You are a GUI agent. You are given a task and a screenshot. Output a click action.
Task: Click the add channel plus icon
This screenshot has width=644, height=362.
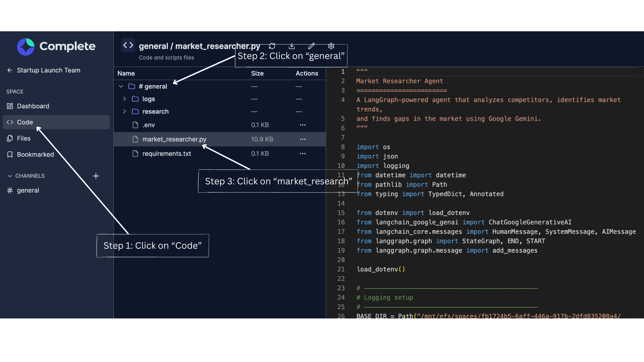tap(96, 176)
